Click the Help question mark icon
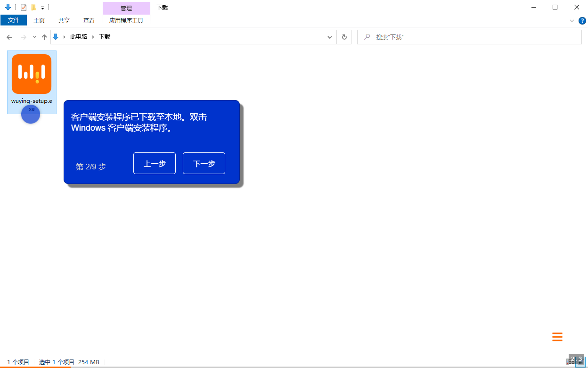This screenshot has width=588, height=368. (582, 21)
